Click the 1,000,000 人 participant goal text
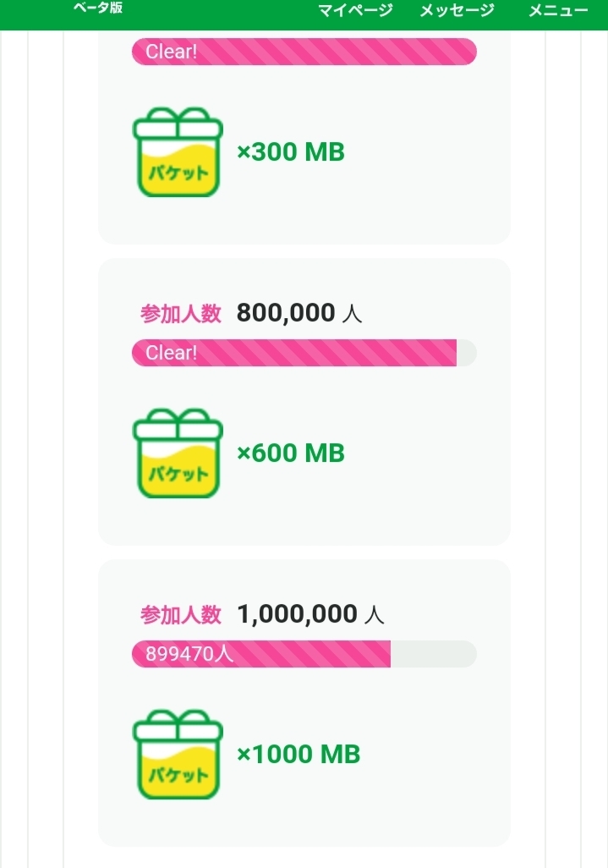The height and width of the screenshot is (868, 608). [298, 614]
